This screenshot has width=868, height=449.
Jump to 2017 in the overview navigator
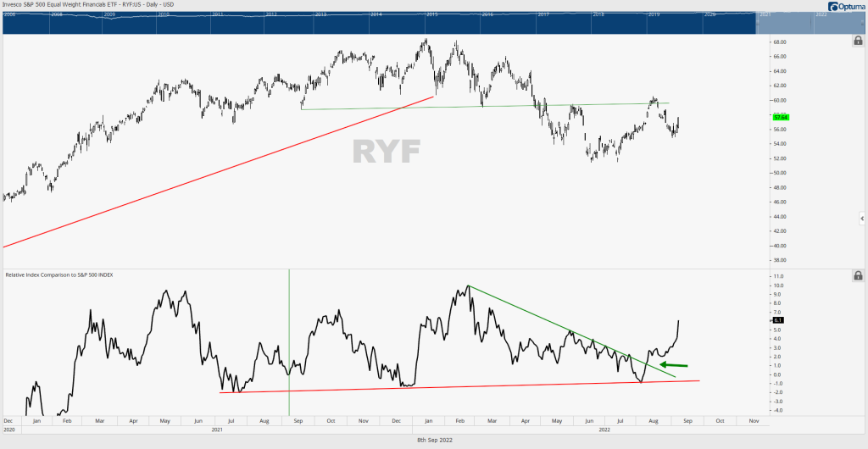point(543,14)
